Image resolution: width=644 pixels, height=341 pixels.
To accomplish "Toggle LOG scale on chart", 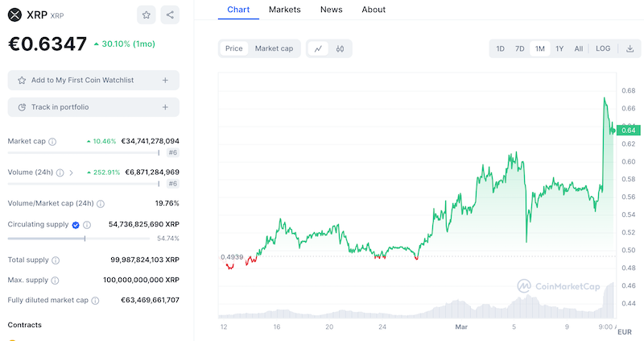I will 603,48.
